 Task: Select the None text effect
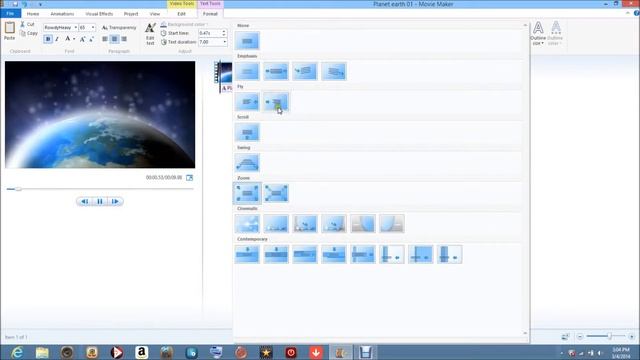pyautogui.click(x=247, y=41)
